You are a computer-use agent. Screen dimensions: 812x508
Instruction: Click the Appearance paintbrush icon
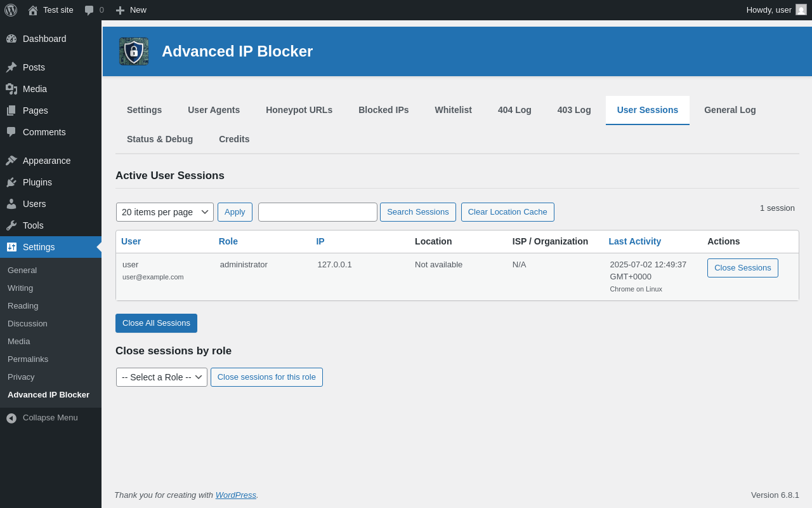point(11,161)
